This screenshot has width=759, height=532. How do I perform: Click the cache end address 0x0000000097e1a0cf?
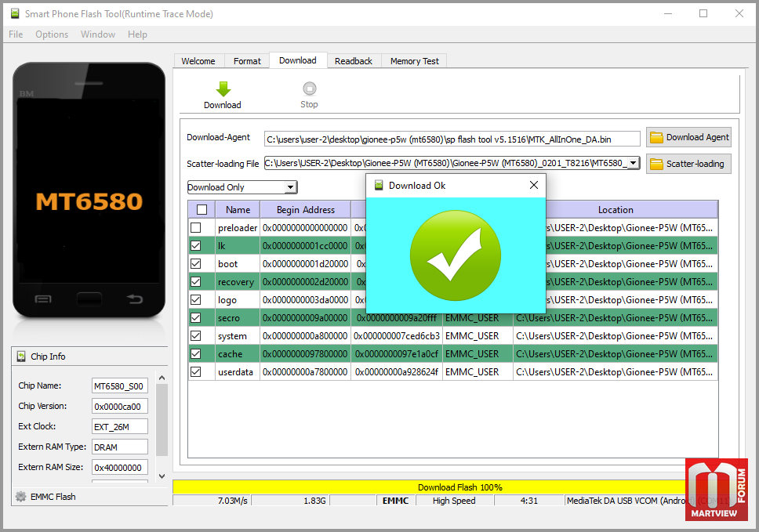397,354
